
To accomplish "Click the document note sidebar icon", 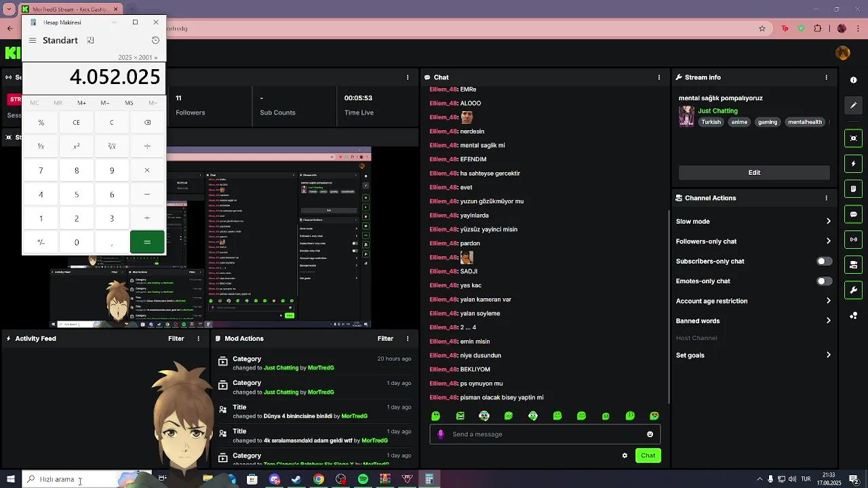I will [x=853, y=189].
